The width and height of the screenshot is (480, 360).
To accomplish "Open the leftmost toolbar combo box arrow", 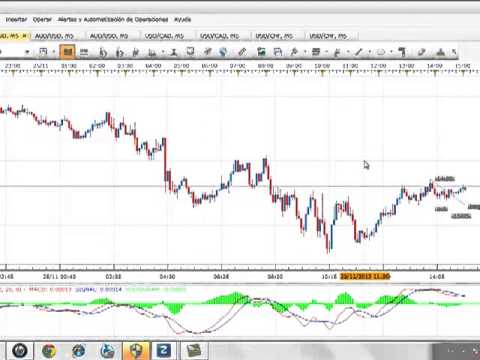I will [x=27, y=52].
